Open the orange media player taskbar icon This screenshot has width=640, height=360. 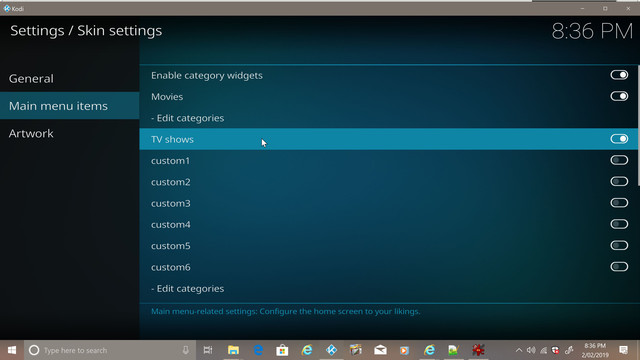pos(404,351)
